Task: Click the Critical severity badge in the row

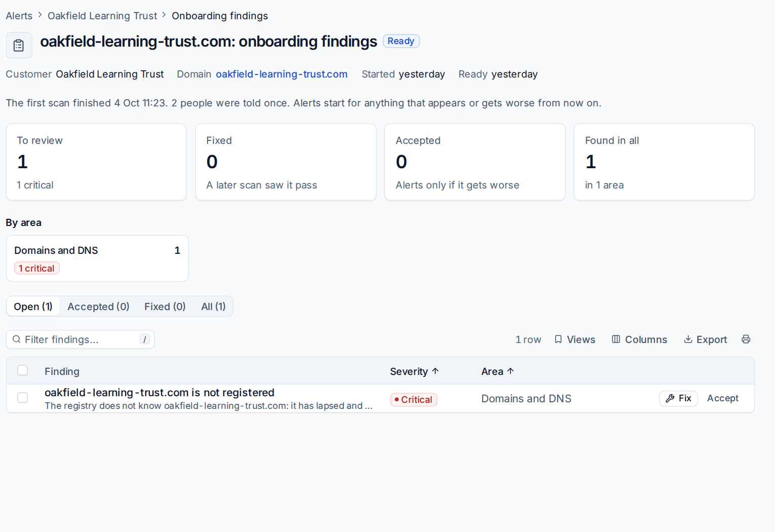Action: (414, 399)
